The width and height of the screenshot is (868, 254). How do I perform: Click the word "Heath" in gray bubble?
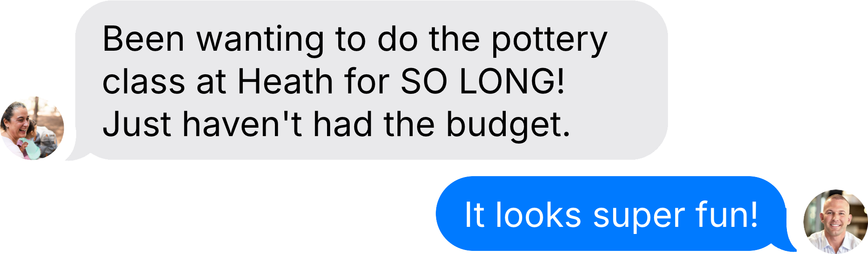tap(285, 82)
